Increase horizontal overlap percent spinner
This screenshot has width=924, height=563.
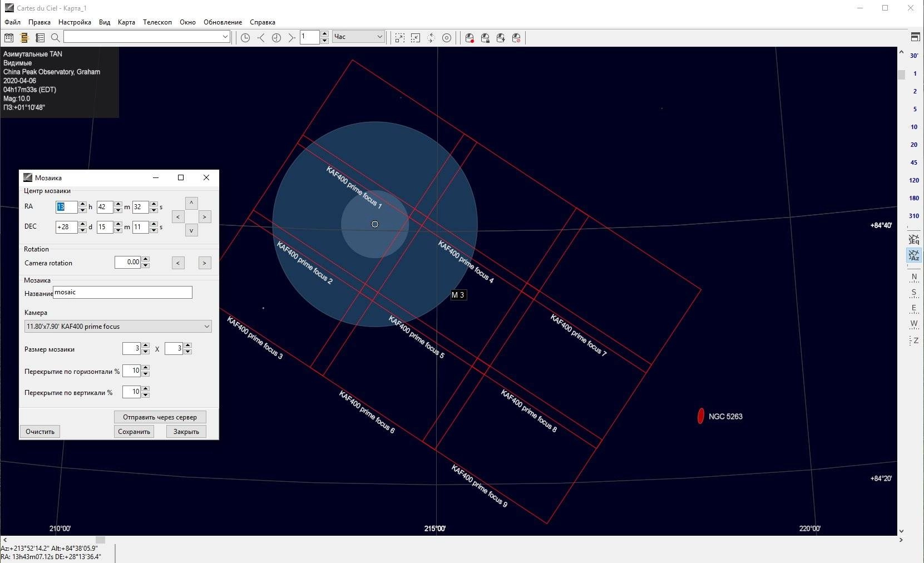(x=145, y=368)
